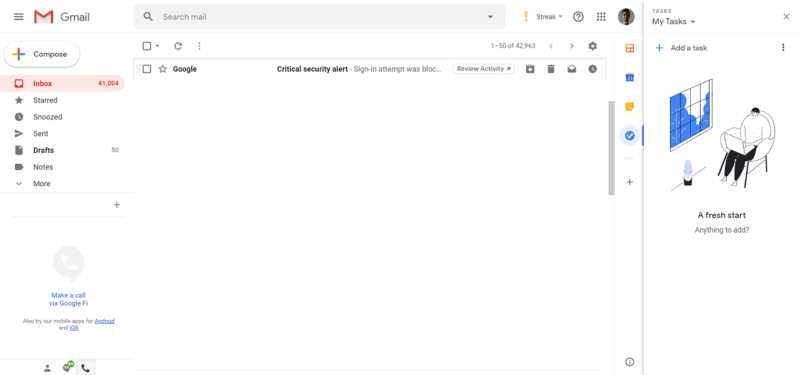Click the info icon at the bottom of the side panel
This screenshot has height=375, width=800.
point(630,362)
